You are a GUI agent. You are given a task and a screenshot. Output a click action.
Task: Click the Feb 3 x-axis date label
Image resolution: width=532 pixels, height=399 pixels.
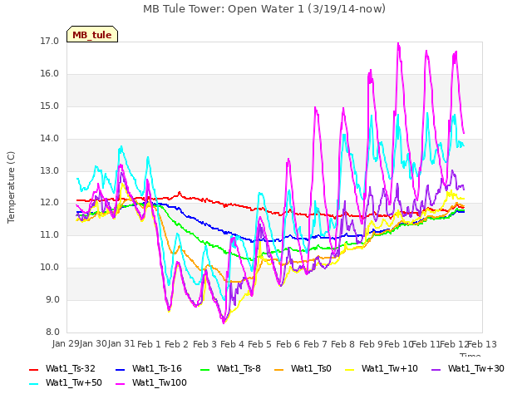pyautogui.click(x=204, y=344)
